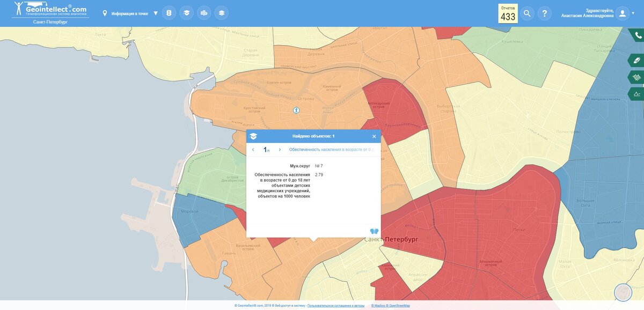This screenshot has width=644, height=310.
Task: Go to previous object in popup
Action: (253, 150)
